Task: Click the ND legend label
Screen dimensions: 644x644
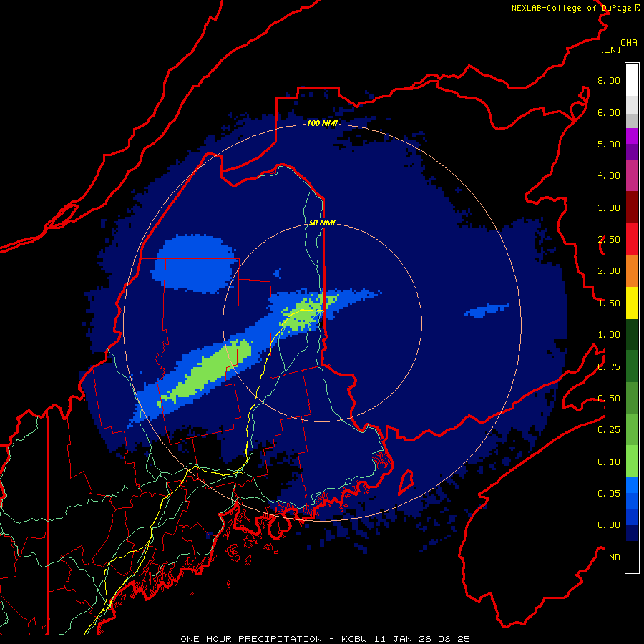Action: 615,557
